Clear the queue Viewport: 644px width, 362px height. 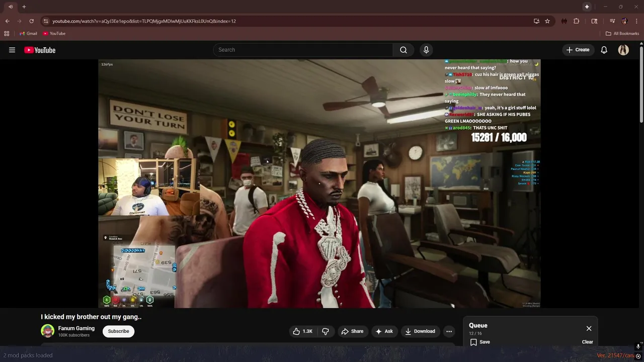tap(587, 342)
